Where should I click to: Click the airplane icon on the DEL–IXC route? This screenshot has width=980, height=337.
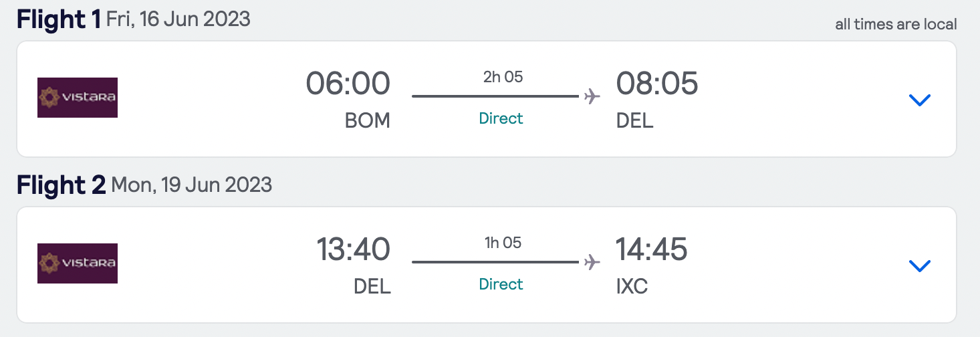coord(592,262)
